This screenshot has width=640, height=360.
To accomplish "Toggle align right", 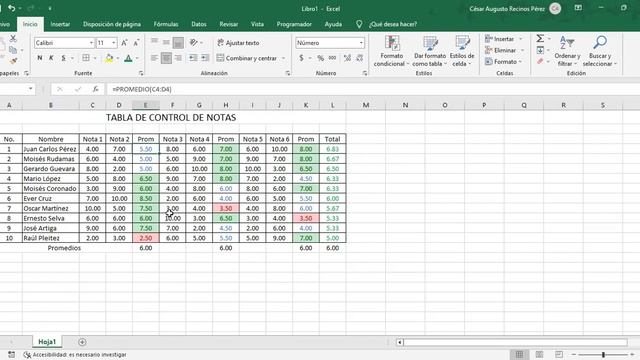I will [178, 58].
